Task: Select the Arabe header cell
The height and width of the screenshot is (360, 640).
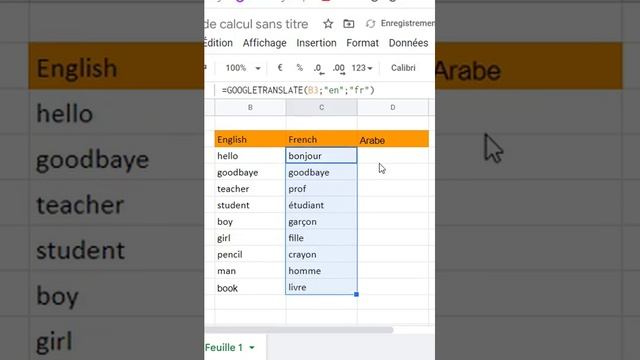Action: [x=393, y=139]
